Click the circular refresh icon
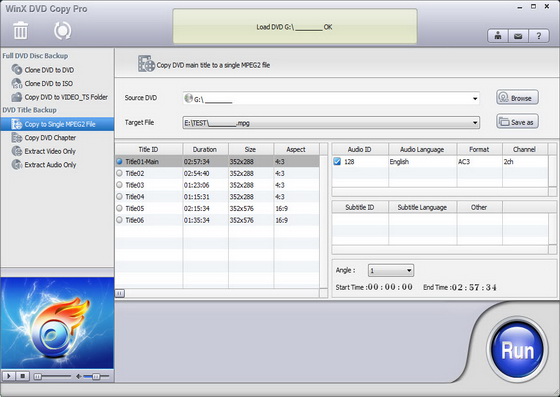The width and height of the screenshot is (560, 397). click(62, 31)
